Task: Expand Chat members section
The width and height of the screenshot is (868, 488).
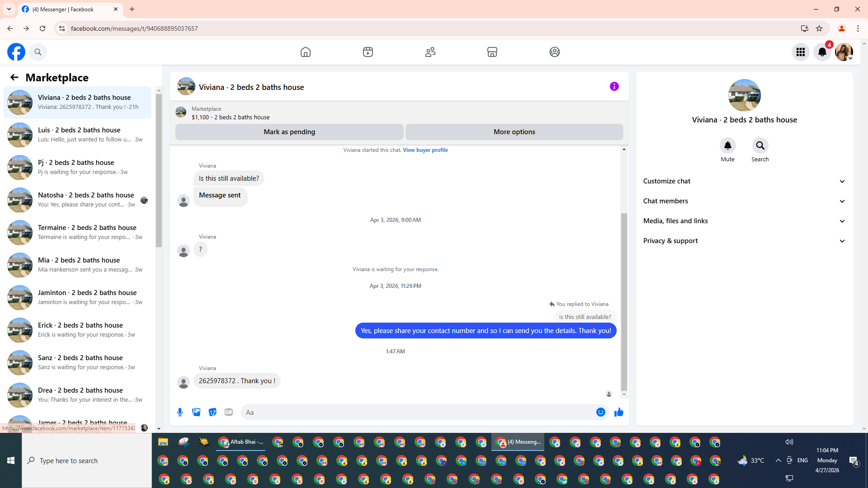Action: tap(744, 201)
